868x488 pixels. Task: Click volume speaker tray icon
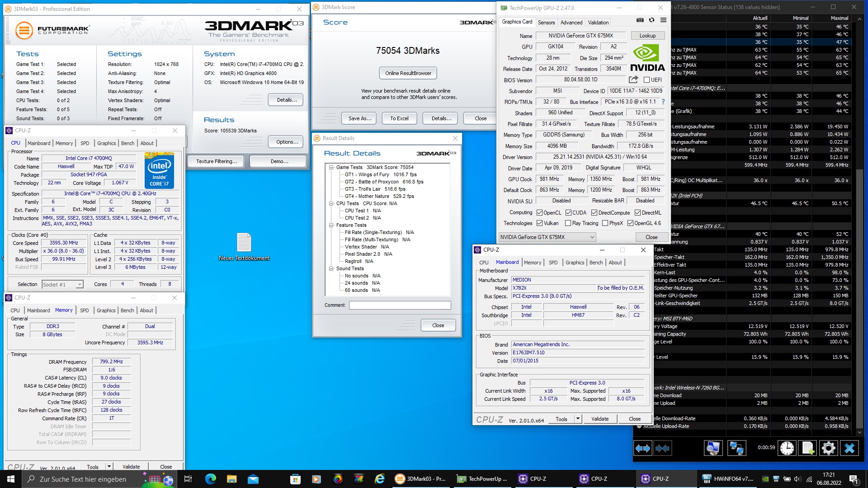[797, 479]
